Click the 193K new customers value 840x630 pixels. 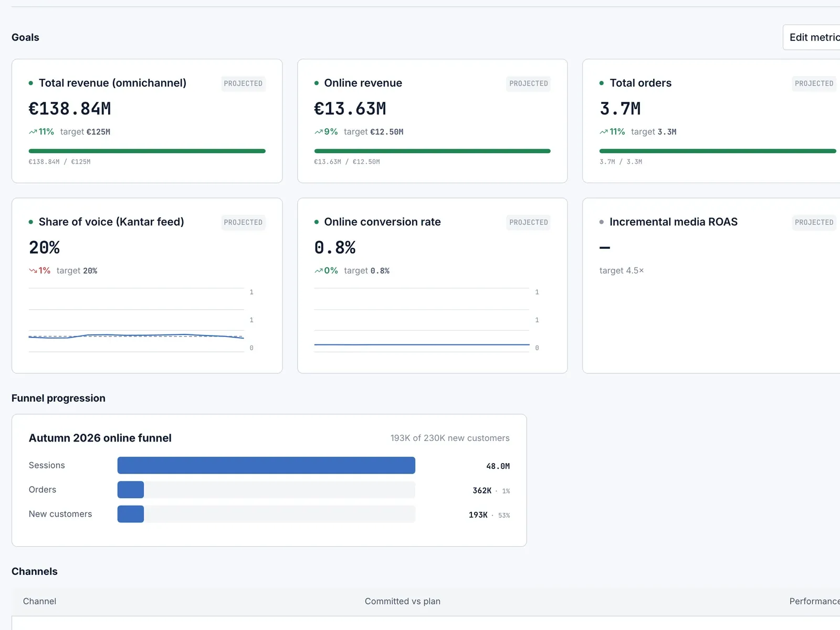(478, 515)
